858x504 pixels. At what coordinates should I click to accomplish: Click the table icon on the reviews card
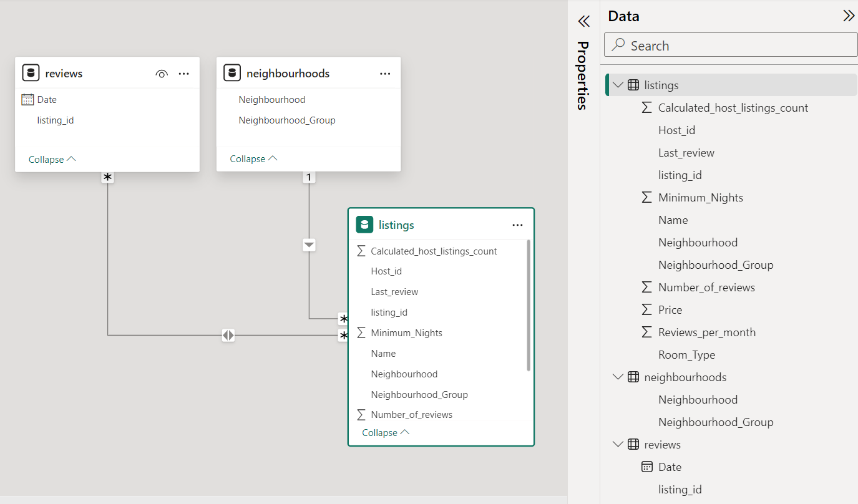point(31,72)
